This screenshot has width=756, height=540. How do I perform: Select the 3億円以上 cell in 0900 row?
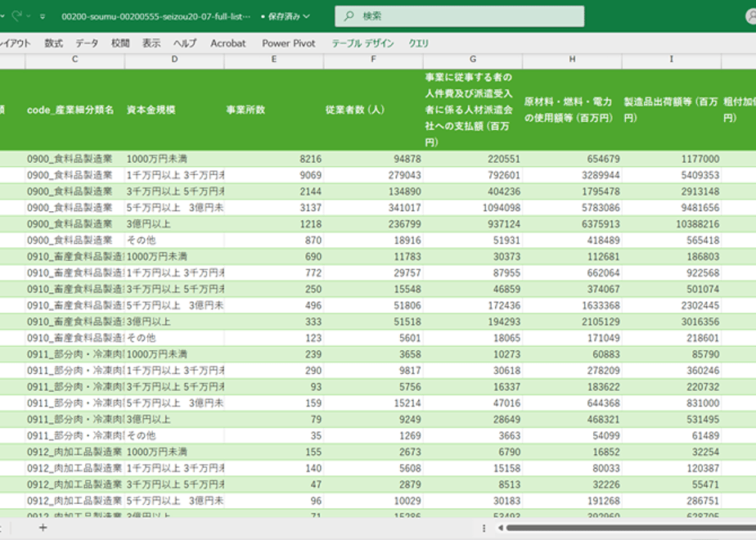pyautogui.click(x=174, y=223)
